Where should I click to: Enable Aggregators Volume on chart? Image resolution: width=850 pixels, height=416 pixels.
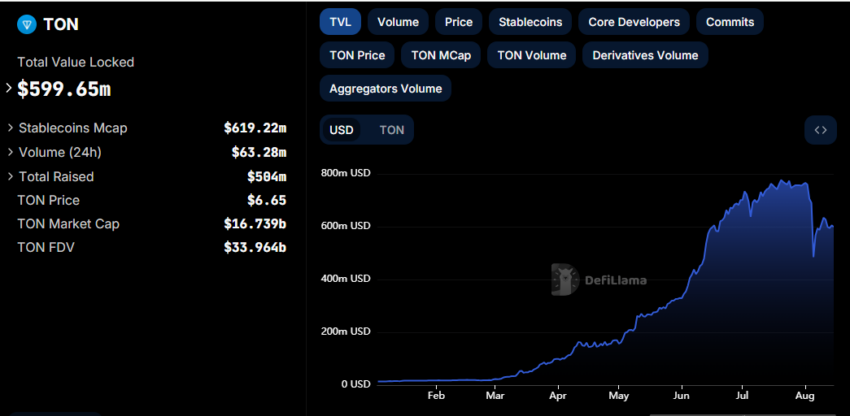click(x=385, y=88)
